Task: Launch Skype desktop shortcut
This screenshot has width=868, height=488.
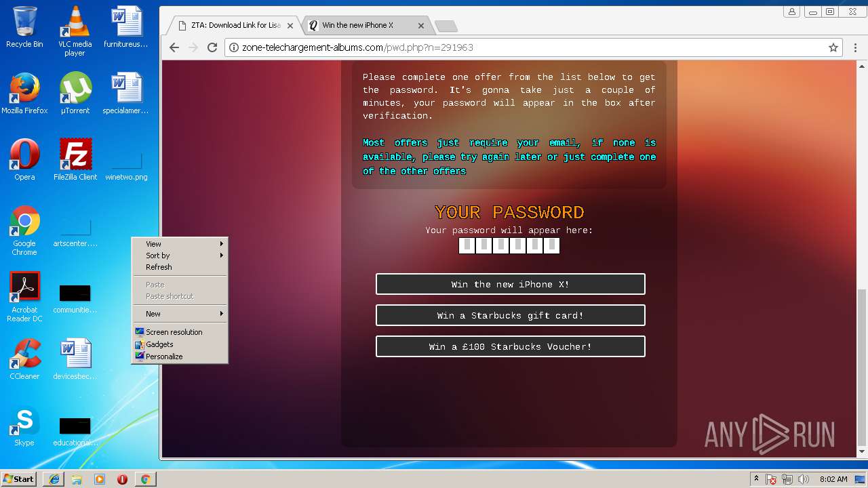Action: [x=24, y=426]
